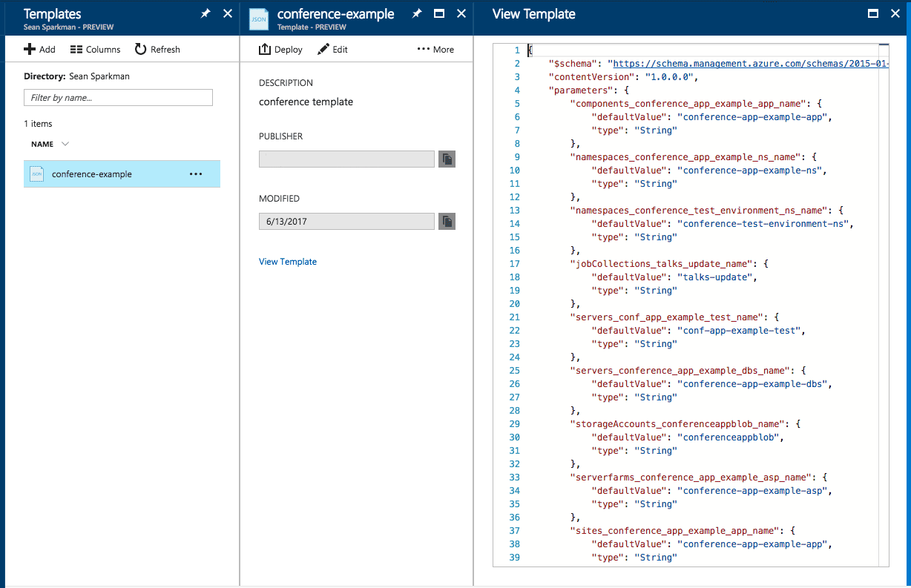Click the Modified date text field
911x588 pixels.
click(346, 222)
